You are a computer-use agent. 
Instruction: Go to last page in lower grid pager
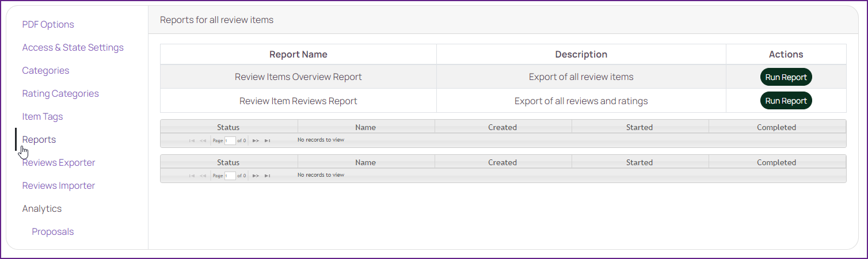267,176
